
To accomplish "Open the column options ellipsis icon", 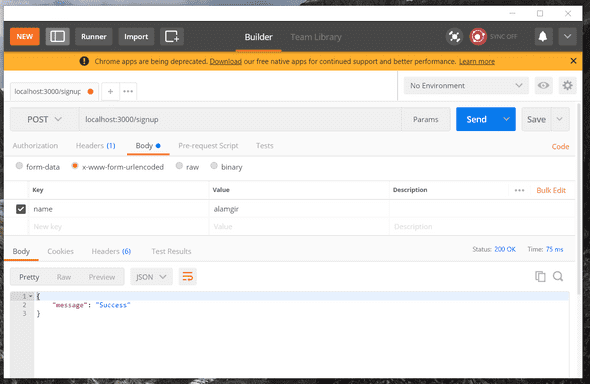I will tap(519, 190).
